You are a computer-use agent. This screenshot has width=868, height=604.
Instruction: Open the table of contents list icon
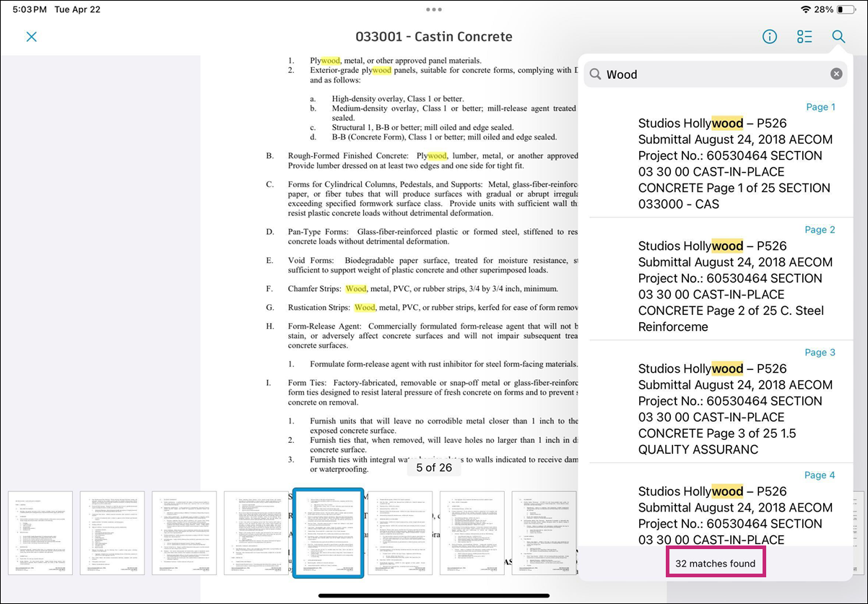[804, 37]
